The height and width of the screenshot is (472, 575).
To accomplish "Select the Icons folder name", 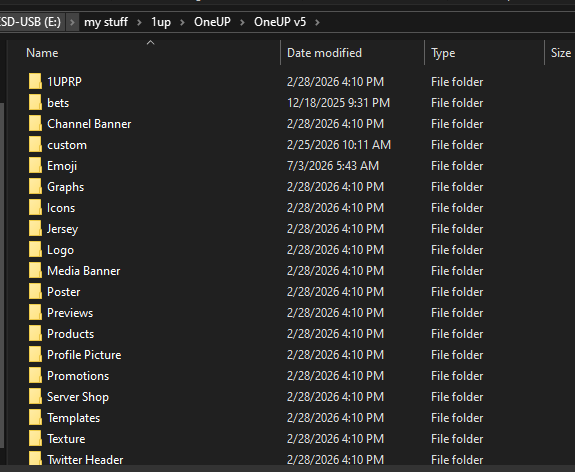I will 61,208.
